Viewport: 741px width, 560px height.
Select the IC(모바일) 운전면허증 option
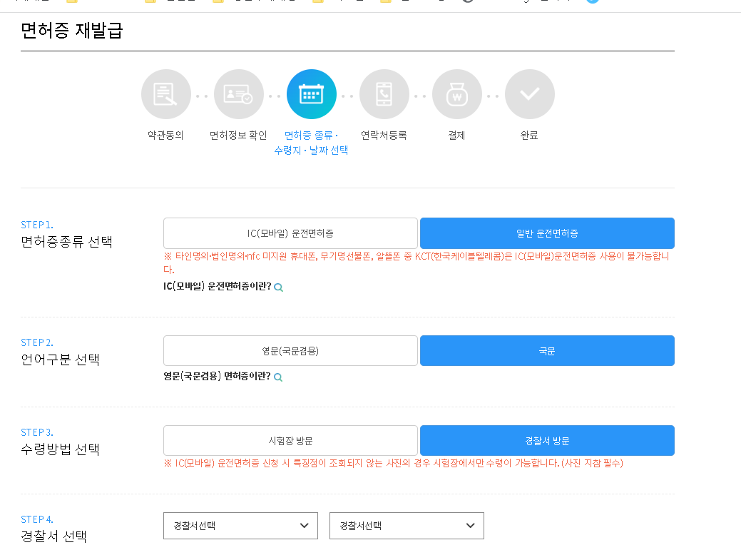click(x=290, y=233)
